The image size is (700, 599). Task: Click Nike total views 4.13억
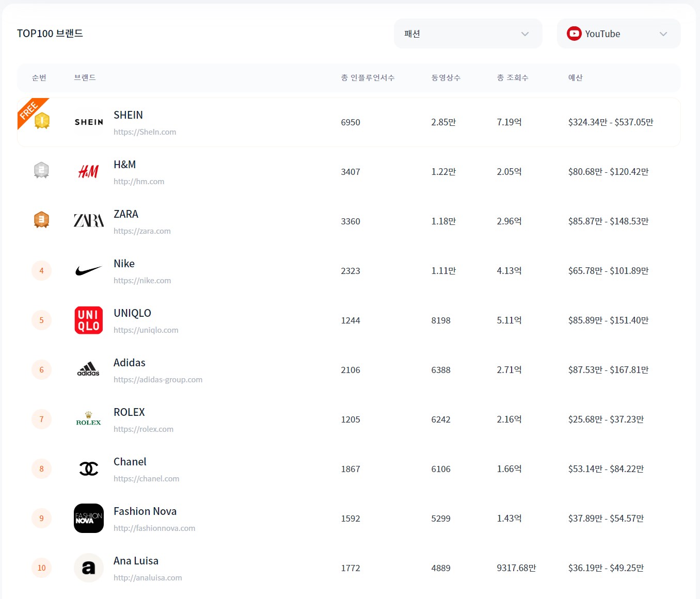[509, 271]
